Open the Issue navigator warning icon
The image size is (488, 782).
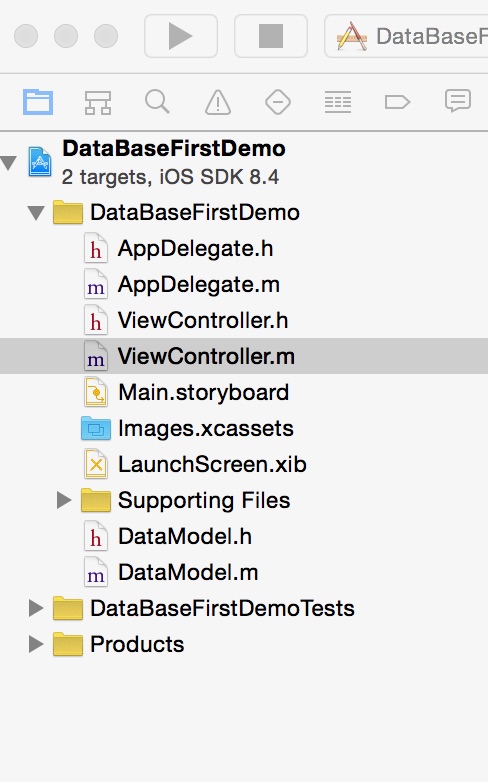[218, 102]
